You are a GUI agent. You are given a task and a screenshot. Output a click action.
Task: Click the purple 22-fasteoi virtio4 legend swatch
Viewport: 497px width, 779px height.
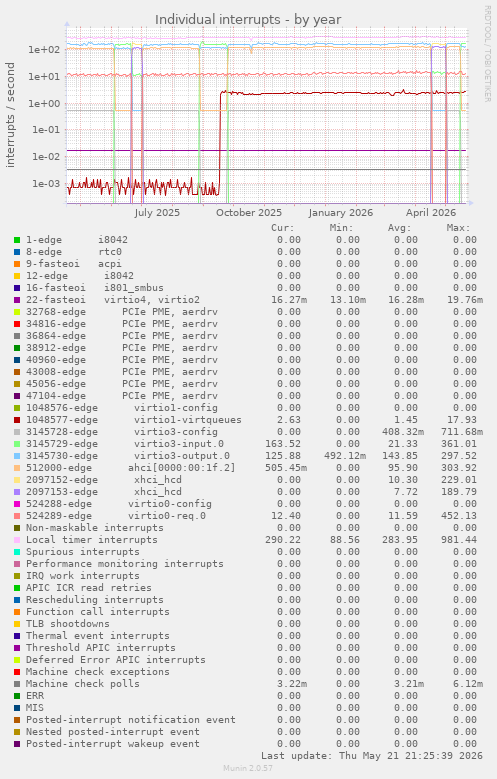[17, 300]
